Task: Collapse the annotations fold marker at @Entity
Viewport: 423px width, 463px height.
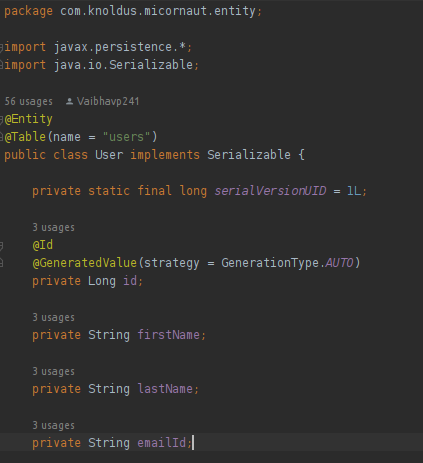Action: (2, 119)
